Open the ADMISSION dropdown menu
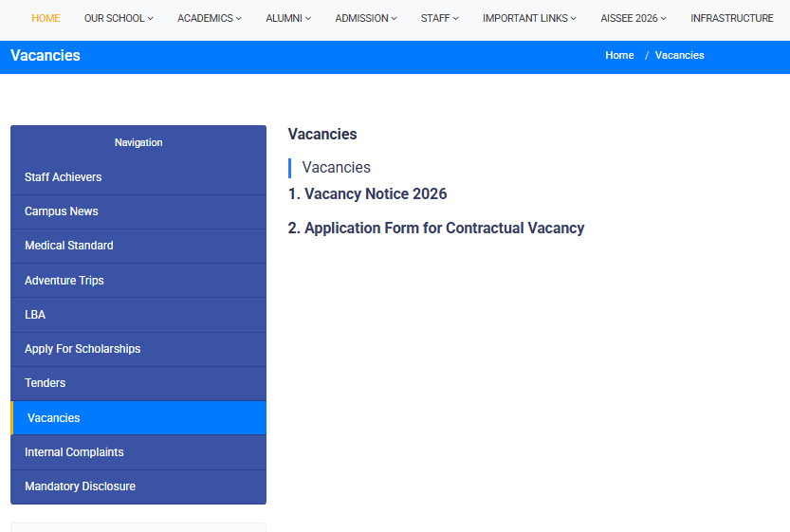790x532 pixels. point(365,18)
